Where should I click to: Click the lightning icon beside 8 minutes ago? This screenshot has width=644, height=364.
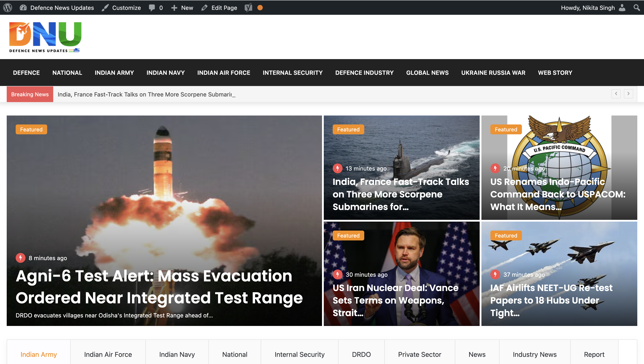click(21, 258)
